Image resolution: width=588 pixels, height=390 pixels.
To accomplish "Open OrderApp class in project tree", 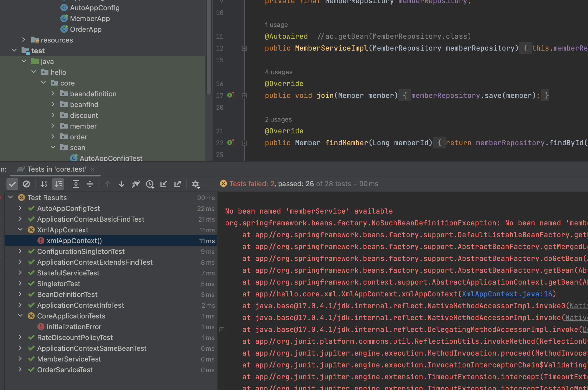I will tap(86, 29).
